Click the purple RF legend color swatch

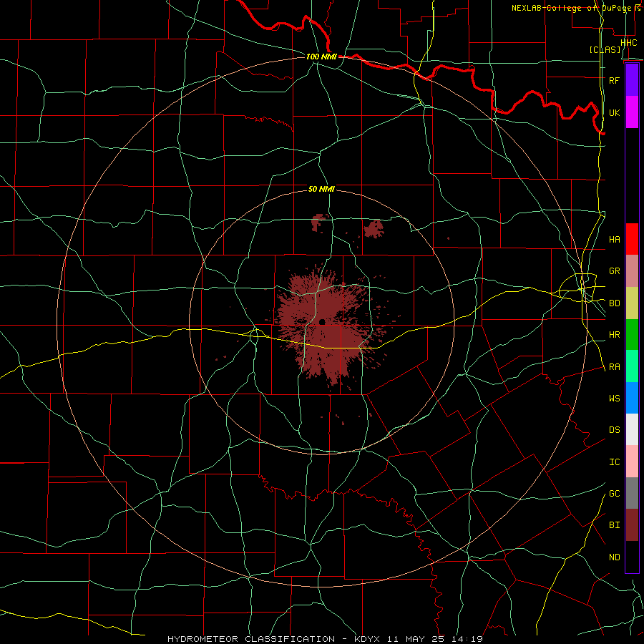pos(632,80)
